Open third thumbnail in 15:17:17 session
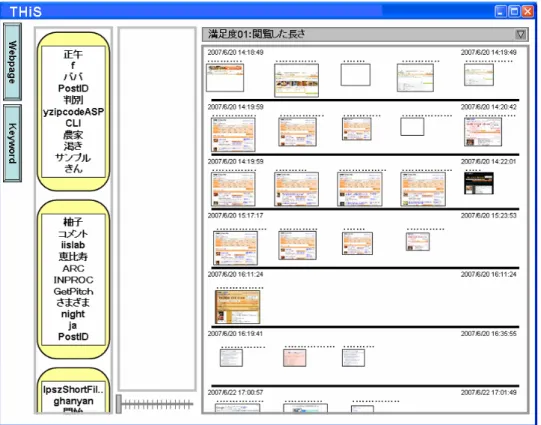 tap(357, 243)
